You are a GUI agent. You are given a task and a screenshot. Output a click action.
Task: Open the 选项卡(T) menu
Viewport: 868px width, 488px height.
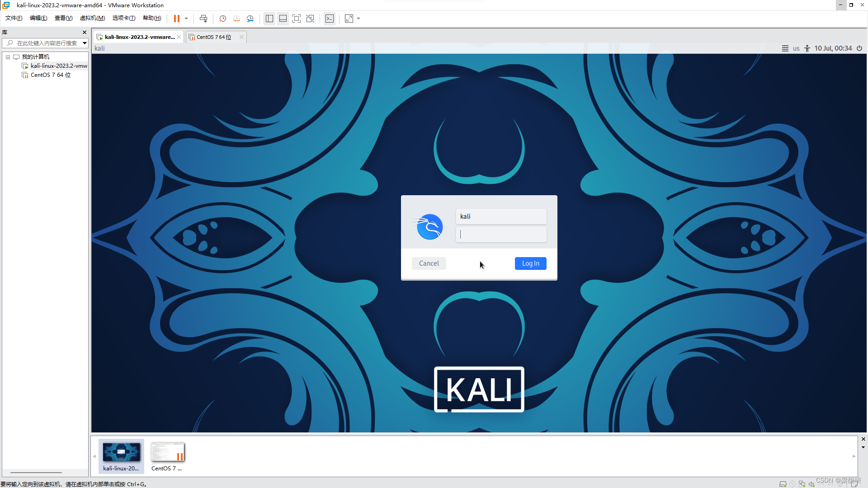click(124, 18)
